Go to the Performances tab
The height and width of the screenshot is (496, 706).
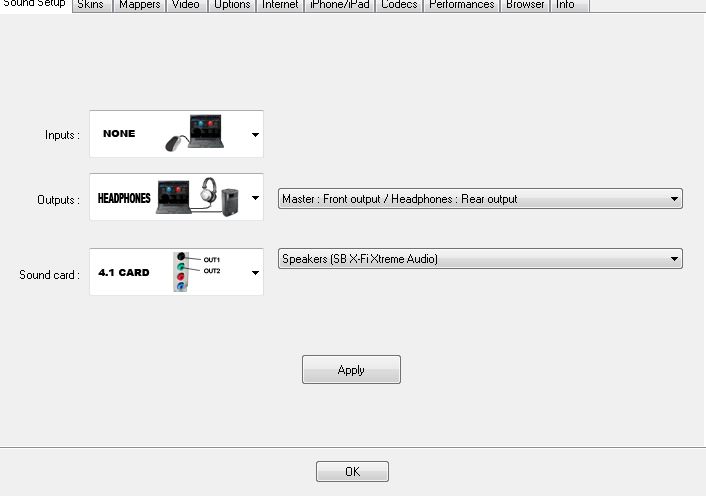(462, 5)
